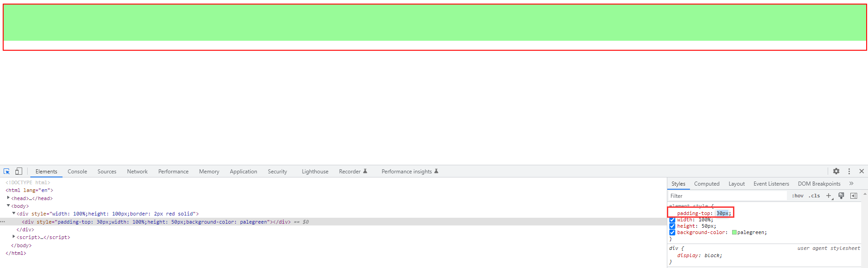Open DevTools settings gear
The height and width of the screenshot is (268, 868).
coord(836,171)
